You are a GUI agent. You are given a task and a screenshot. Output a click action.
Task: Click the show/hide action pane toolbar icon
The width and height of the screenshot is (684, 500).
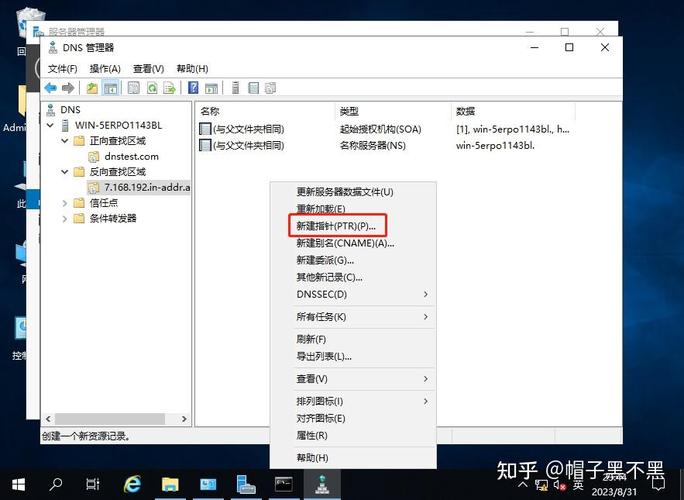pyautogui.click(x=211, y=88)
